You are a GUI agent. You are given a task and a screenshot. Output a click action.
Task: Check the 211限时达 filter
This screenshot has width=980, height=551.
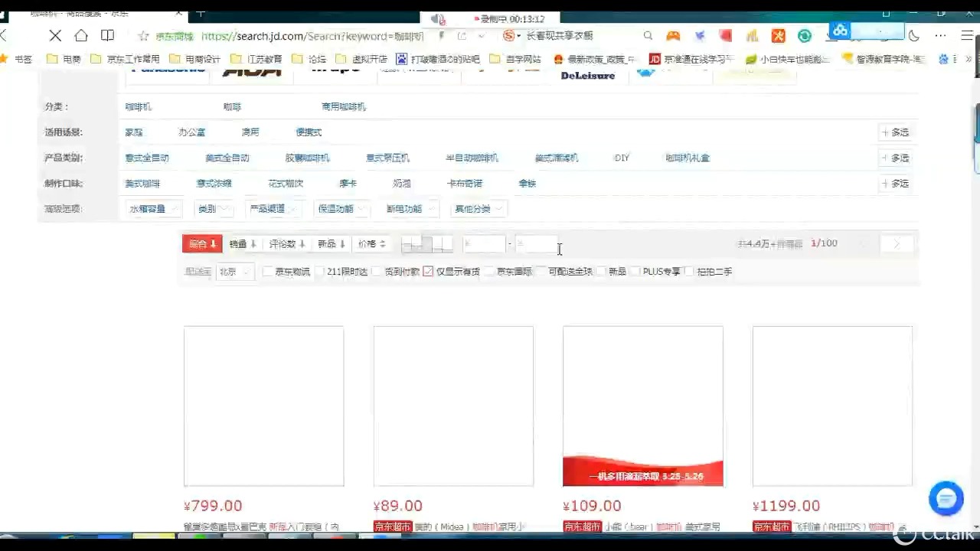320,272
